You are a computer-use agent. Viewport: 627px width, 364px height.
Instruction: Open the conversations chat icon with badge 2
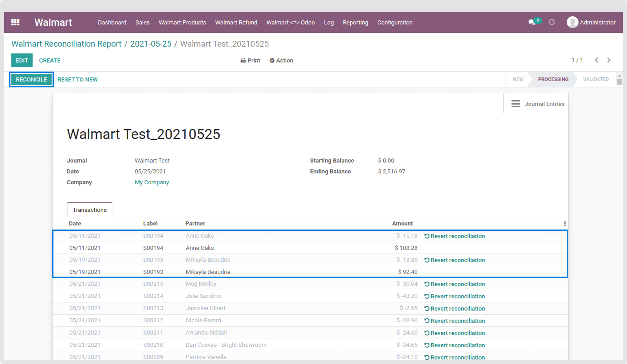(535, 22)
